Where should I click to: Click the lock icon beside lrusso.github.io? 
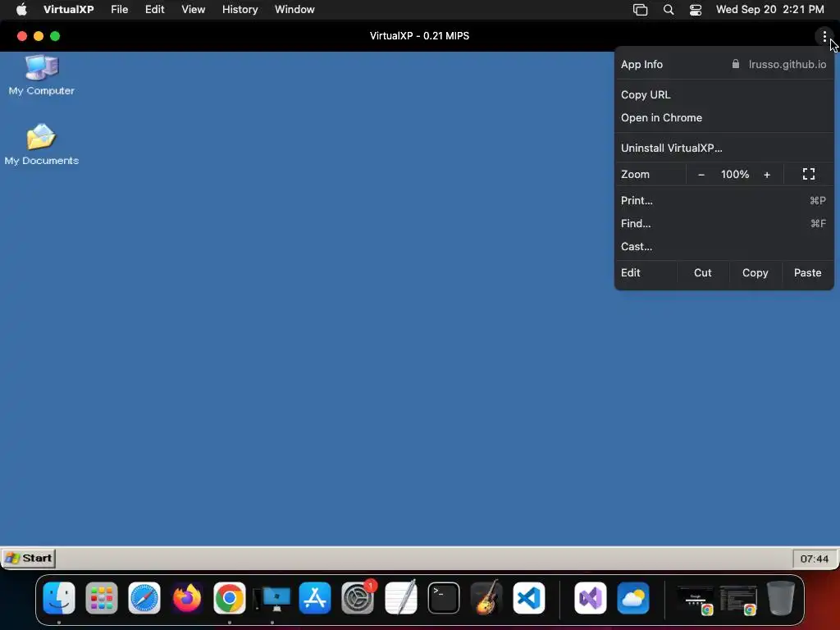[736, 64]
